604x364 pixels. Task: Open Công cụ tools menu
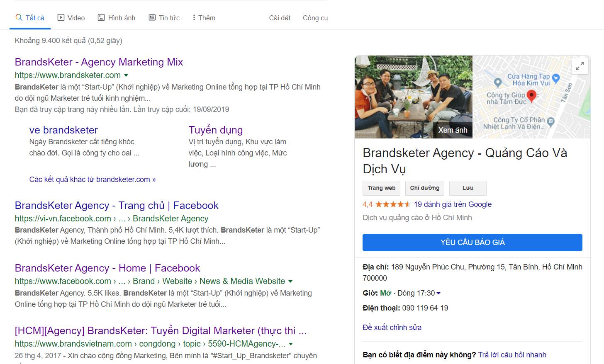pyautogui.click(x=315, y=18)
